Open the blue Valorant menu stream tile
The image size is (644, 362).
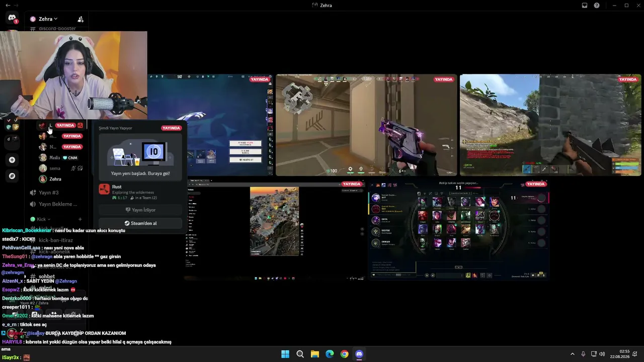coord(210,125)
